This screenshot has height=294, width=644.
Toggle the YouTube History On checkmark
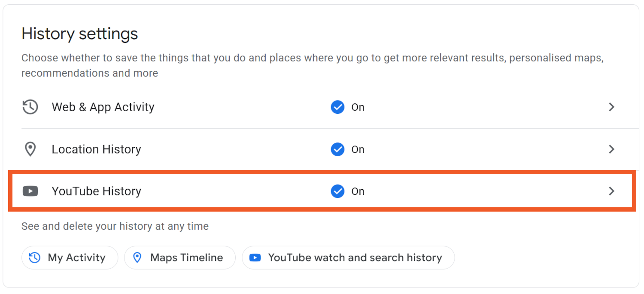337,191
